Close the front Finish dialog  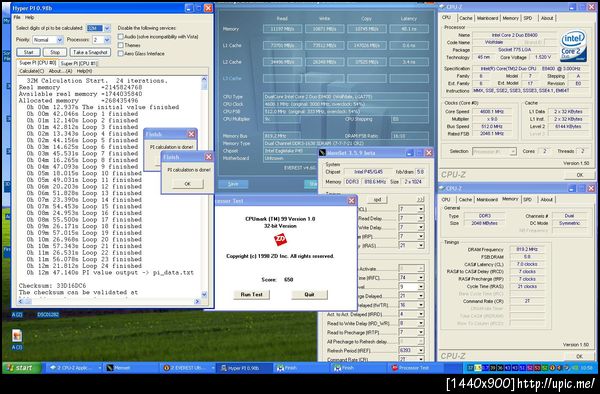[x=209, y=157]
